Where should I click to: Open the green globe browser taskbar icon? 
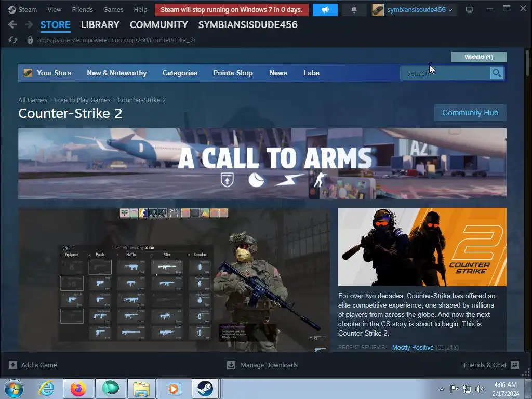point(111,389)
